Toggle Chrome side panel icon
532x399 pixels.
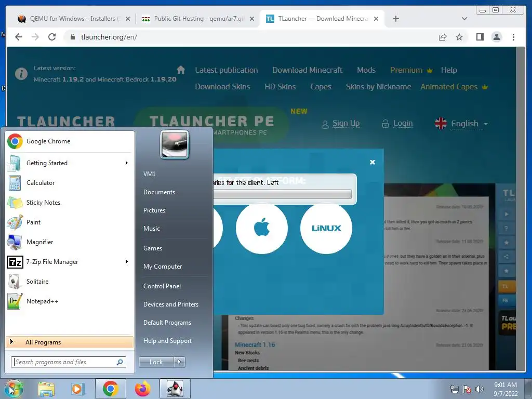click(x=480, y=37)
